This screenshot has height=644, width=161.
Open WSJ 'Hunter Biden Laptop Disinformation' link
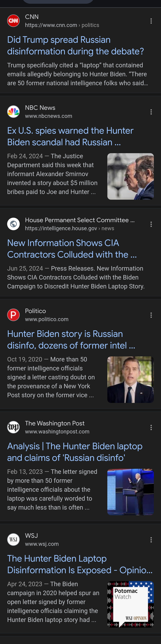[x=79, y=564]
